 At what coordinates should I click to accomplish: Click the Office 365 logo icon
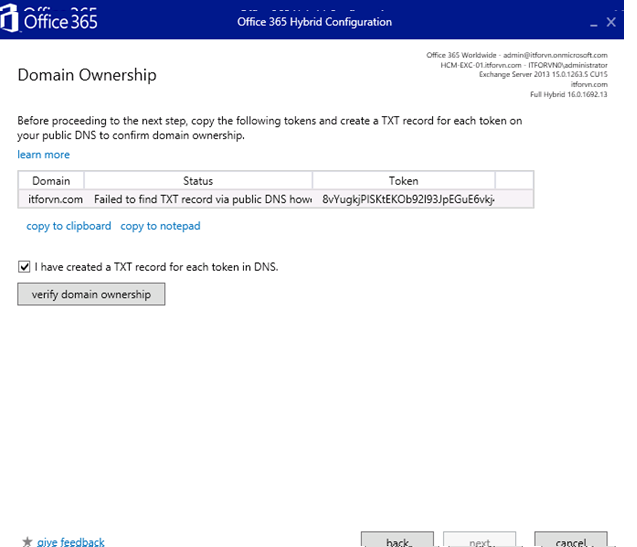(x=13, y=20)
